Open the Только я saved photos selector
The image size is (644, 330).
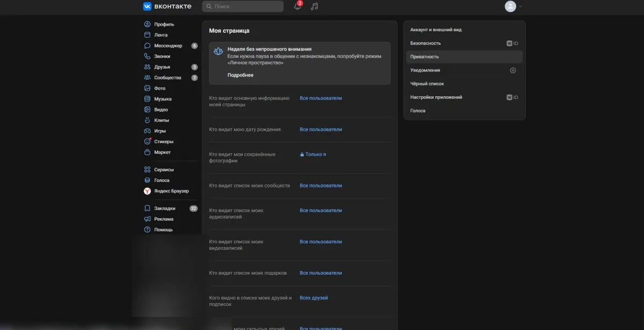click(313, 154)
